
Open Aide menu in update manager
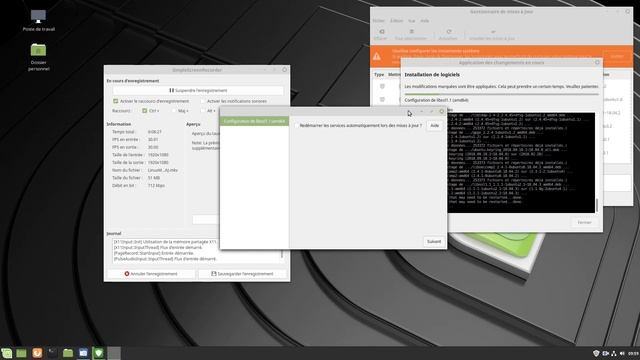point(424,20)
